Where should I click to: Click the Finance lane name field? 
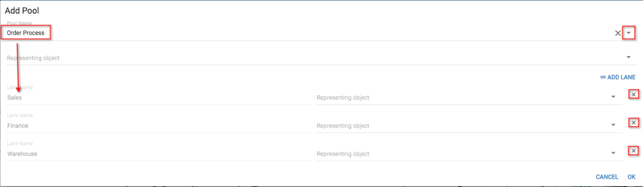point(159,126)
